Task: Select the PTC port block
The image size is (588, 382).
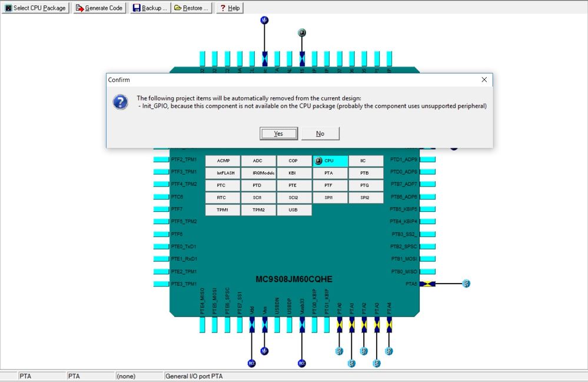Action: pos(222,185)
